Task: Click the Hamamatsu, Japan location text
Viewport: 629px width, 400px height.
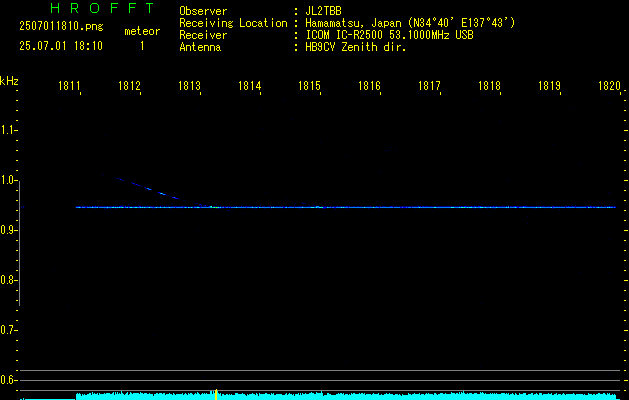Action: 410,23
